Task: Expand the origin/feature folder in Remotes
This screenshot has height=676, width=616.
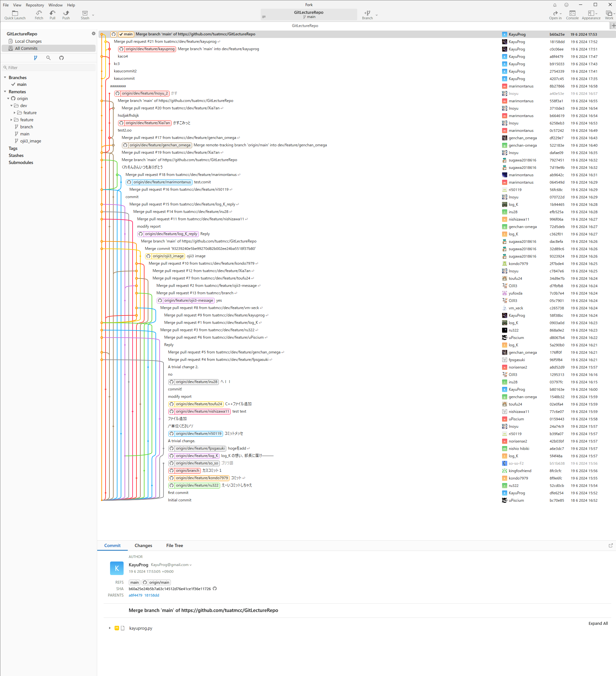Action: (x=11, y=120)
